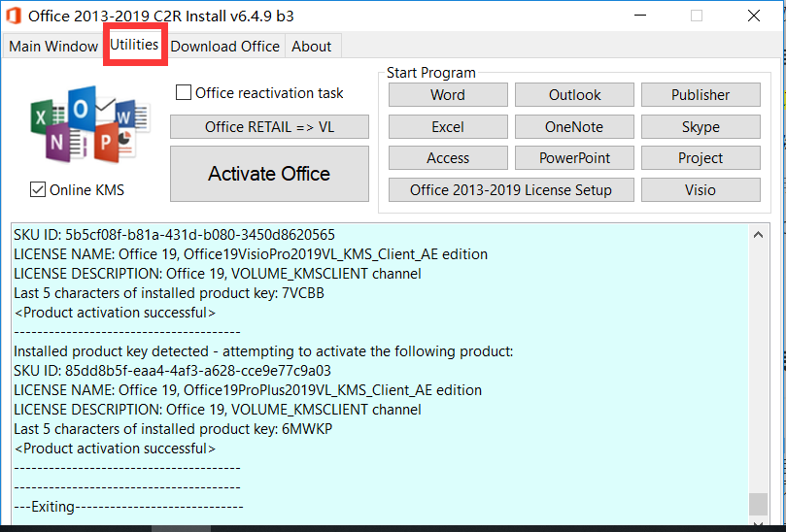This screenshot has height=532, width=786.
Task: Switch to the Main Window tab
Action: (53, 46)
